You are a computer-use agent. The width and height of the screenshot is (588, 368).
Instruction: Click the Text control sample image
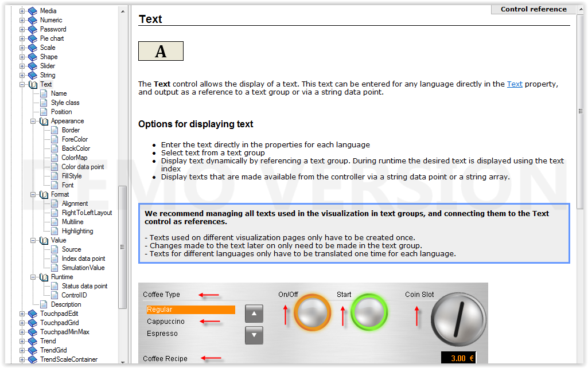(161, 51)
